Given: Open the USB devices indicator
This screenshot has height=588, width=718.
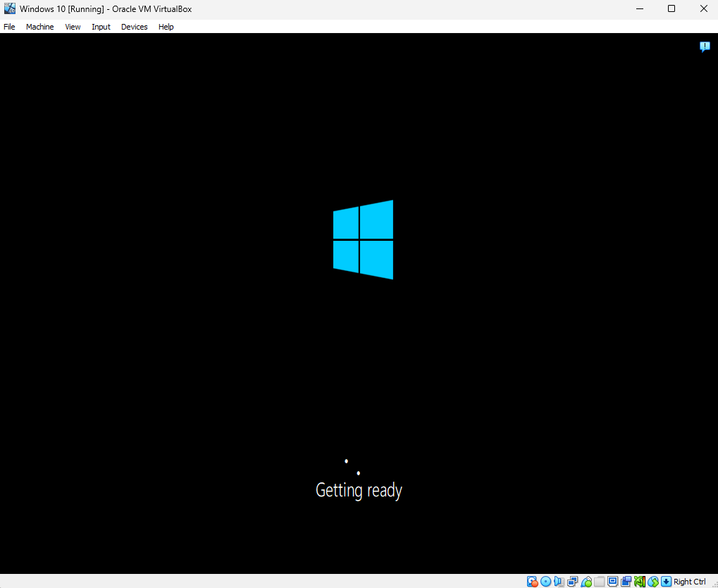Looking at the screenshot, I should pyautogui.click(x=586, y=582).
